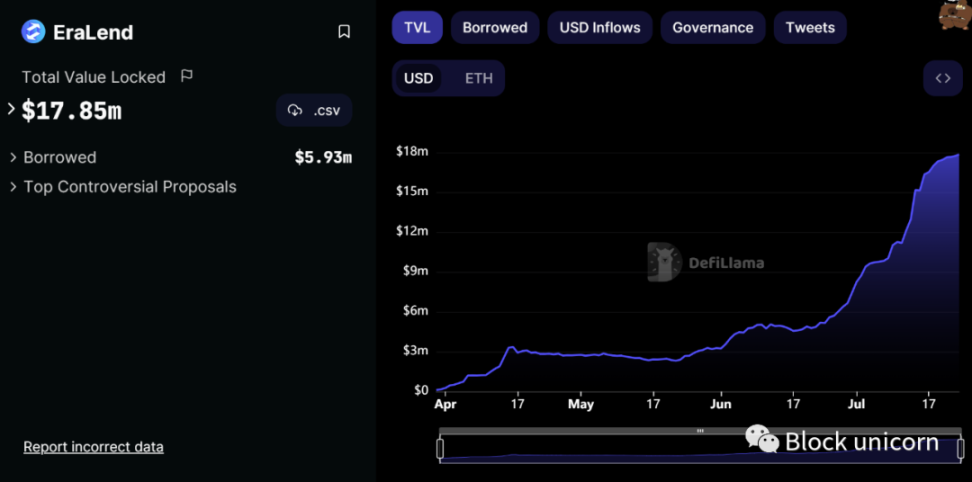The height and width of the screenshot is (482, 972).
Task: Switch chart denomination to USD
Action: tap(418, 78)
